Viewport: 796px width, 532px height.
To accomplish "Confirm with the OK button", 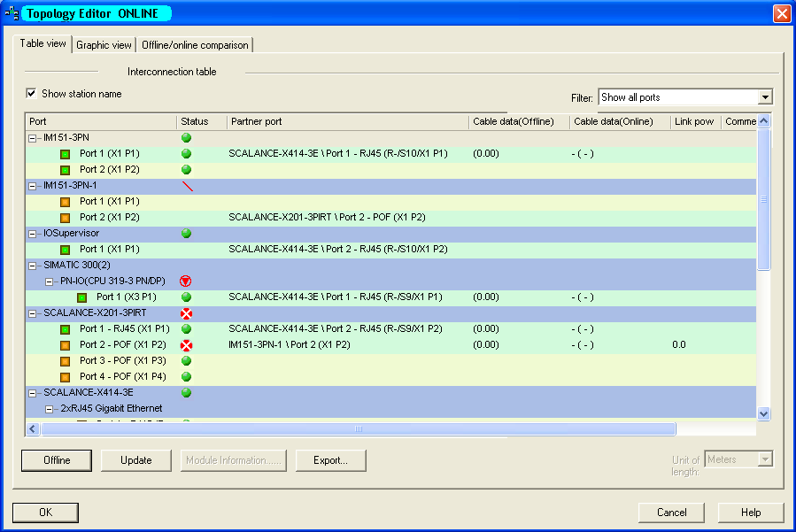I will click(x=46, y=513).
